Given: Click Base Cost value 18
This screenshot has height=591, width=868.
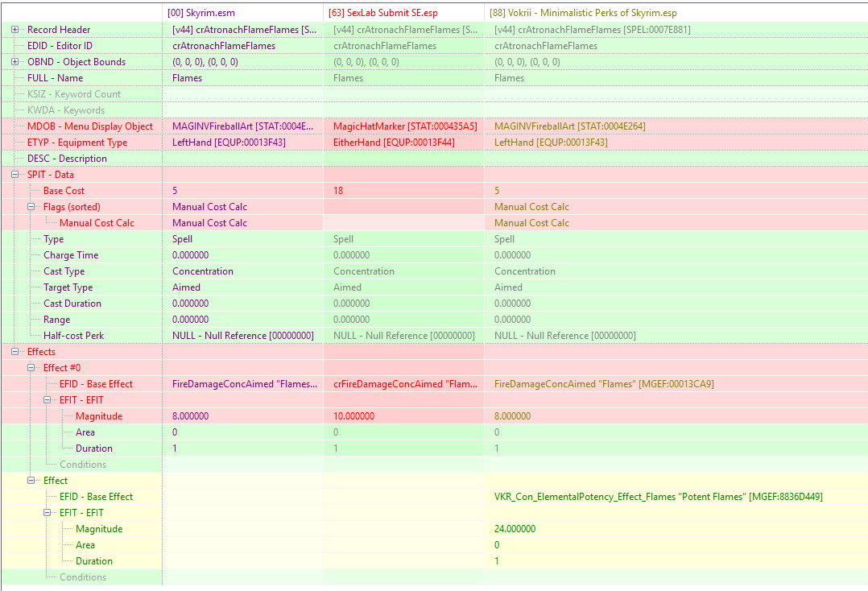Looking at the screenshot, I should [x=337, y=190].
